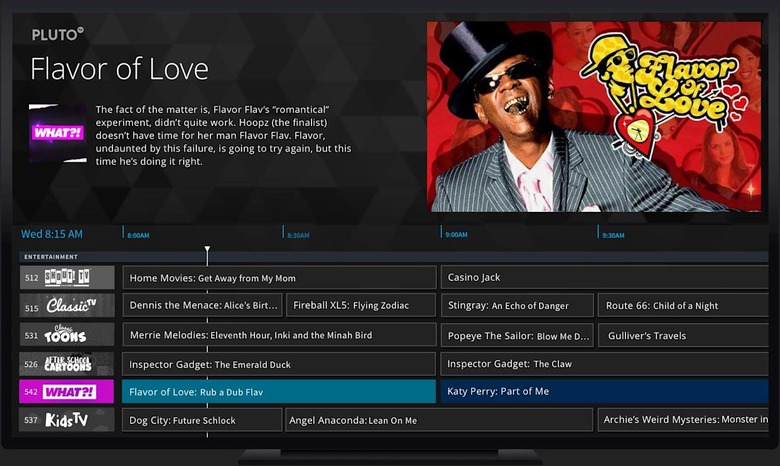
Task: Click the 8:30AM timeline marker
Action: click(298, 235)
